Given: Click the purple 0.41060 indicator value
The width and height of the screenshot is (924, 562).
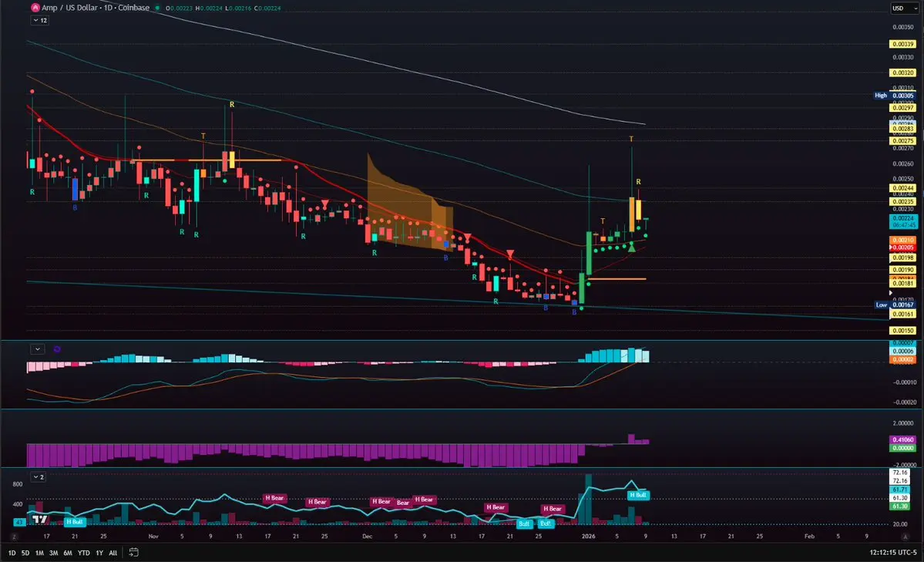Looking at the screenshot, I should click(902, 440).
